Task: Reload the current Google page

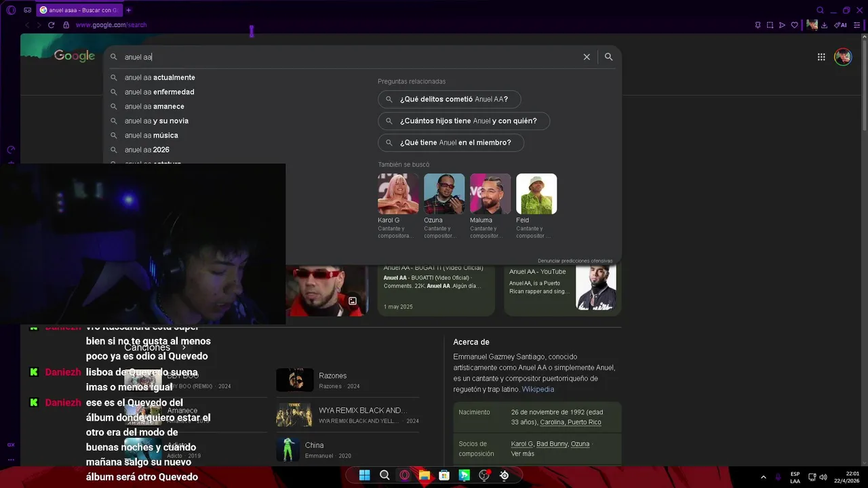Action: point(51,25)
